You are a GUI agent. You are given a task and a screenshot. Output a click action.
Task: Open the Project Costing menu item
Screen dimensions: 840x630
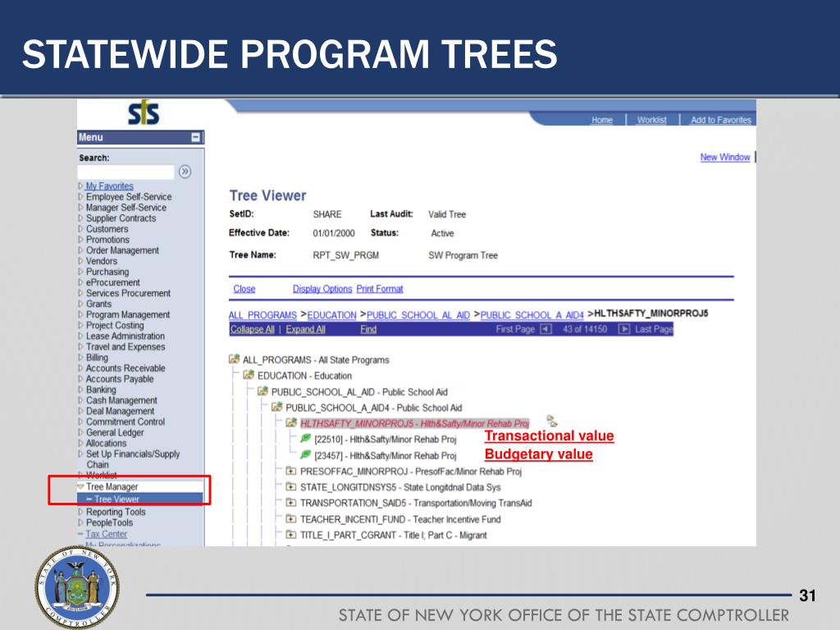(x=115, y=325)
